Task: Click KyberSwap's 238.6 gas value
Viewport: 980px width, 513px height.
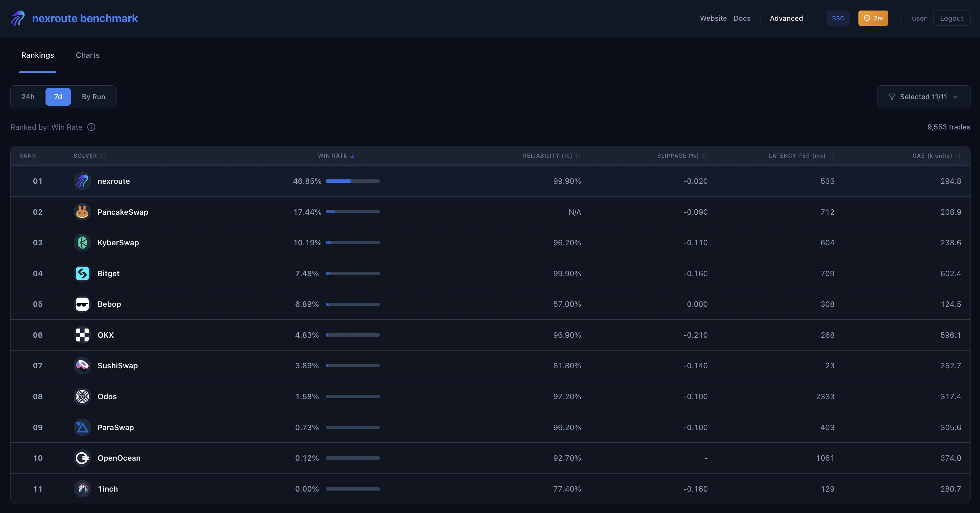Action: pyautogui.click(x=951, y=243)
